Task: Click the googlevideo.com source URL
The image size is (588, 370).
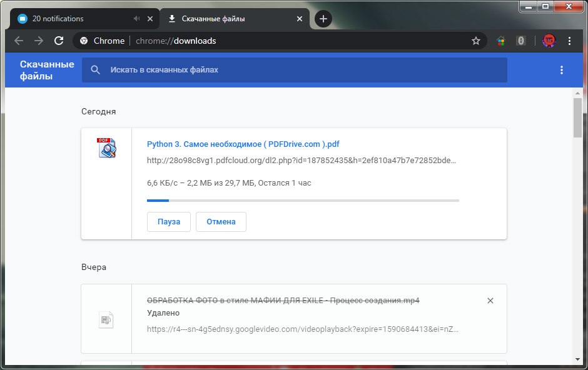Action: point(303,329)
